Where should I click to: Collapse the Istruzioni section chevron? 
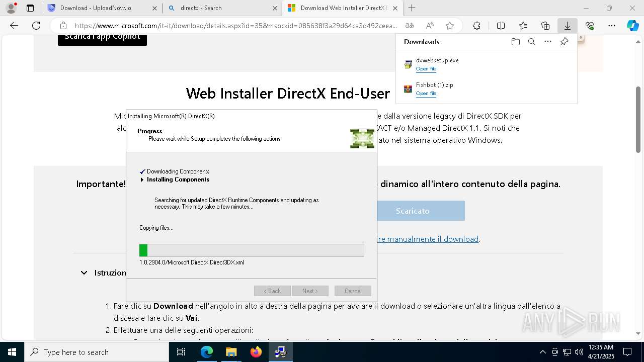pos(84,273)
